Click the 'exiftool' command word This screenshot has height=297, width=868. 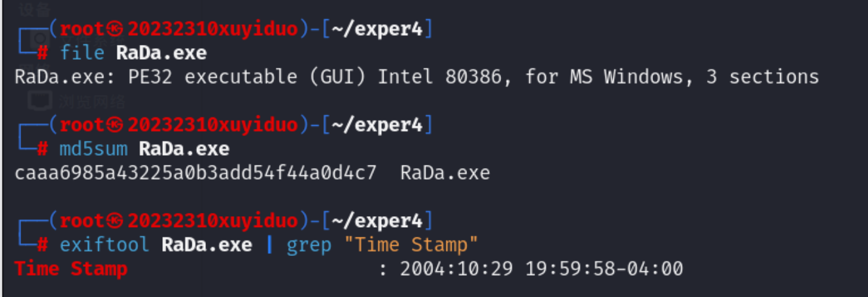105,244
